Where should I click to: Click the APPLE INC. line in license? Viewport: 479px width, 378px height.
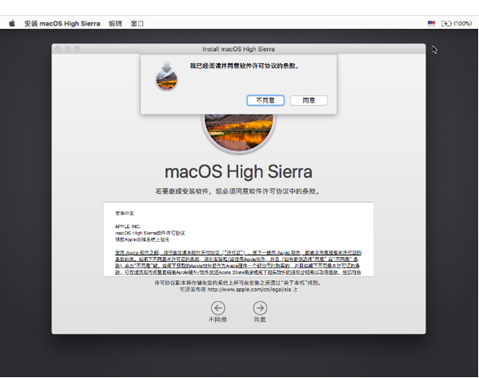click(128, 226)
